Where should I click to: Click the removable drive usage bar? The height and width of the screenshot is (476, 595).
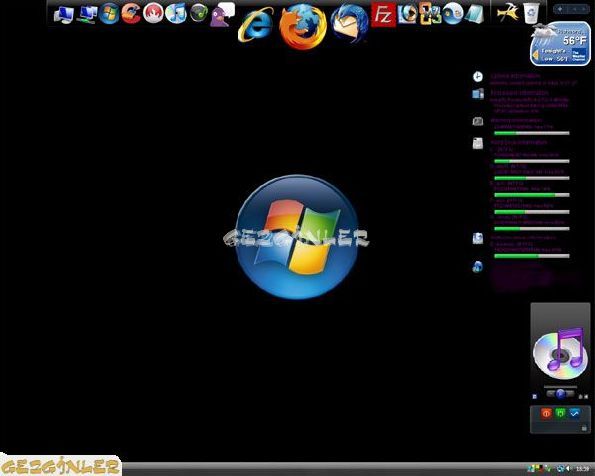coord(532,256)
